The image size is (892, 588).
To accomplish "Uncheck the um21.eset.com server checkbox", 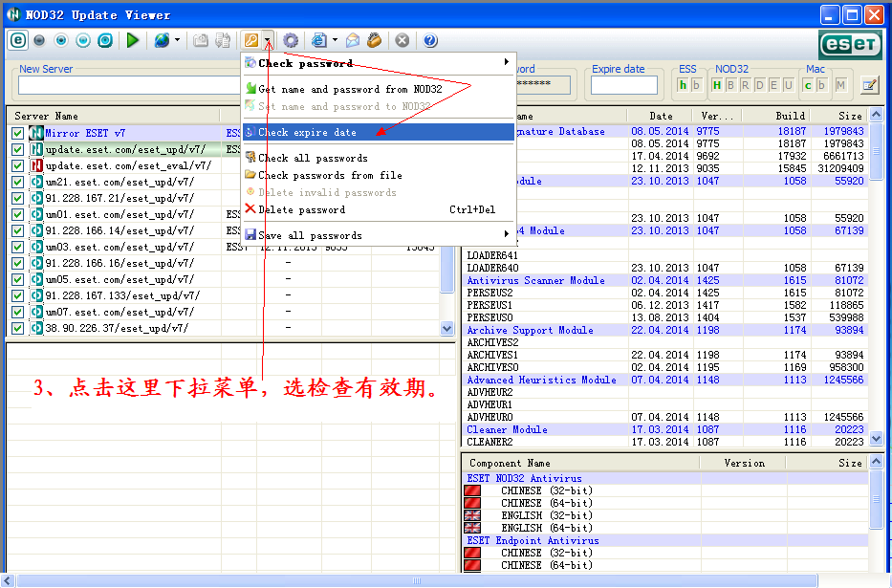I will click(17, 182).
